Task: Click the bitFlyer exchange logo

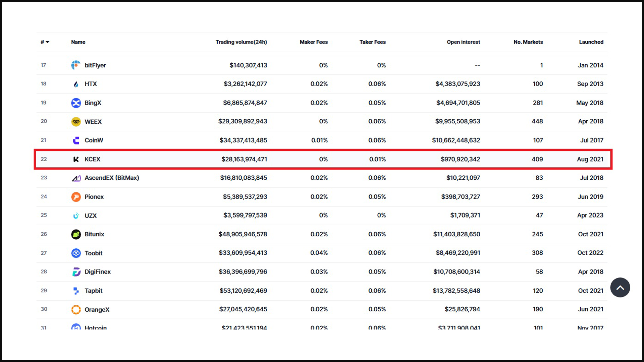Action: [x=76, y=65]
